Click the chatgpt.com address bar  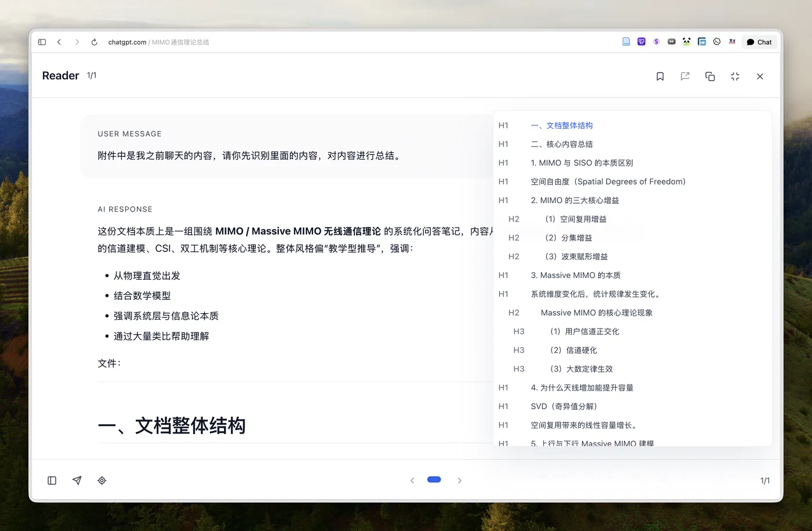point(158,42)
